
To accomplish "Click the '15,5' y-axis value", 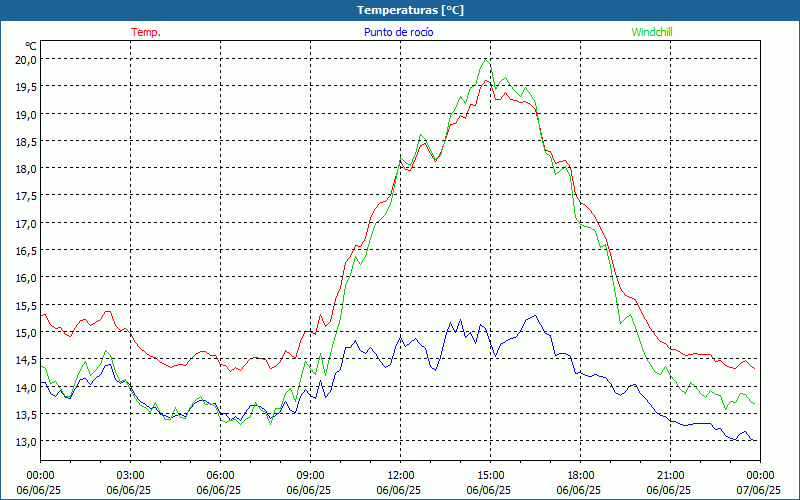I will tap(26, 305).
